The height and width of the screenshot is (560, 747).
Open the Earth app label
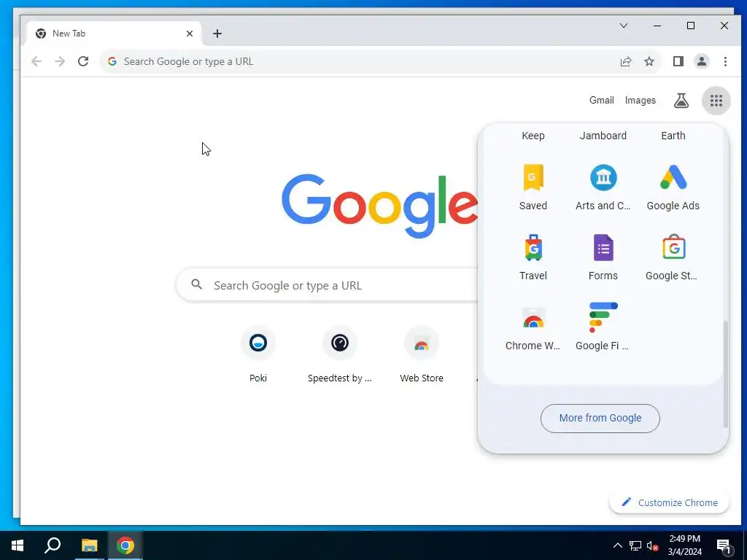click(673, 136)
